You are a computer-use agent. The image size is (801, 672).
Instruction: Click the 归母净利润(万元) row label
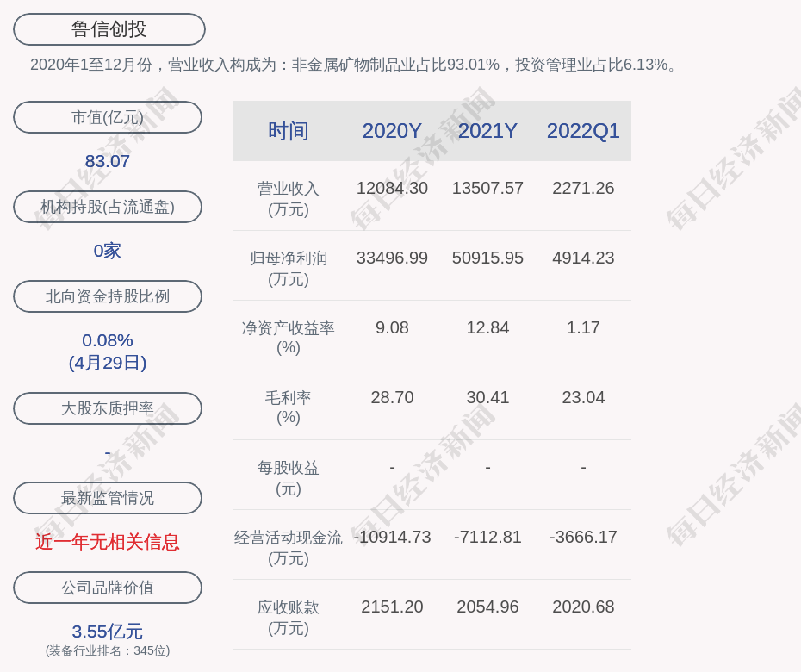coord(289,268)
